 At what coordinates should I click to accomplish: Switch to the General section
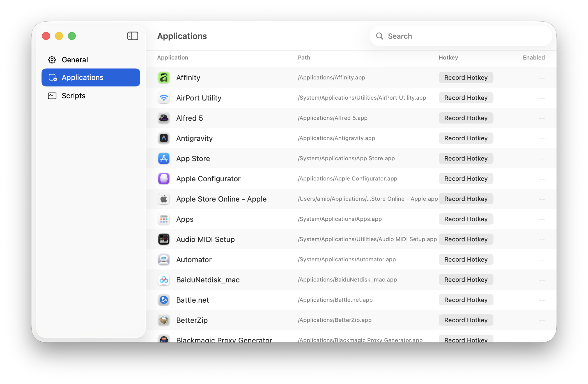coord(75,60)
